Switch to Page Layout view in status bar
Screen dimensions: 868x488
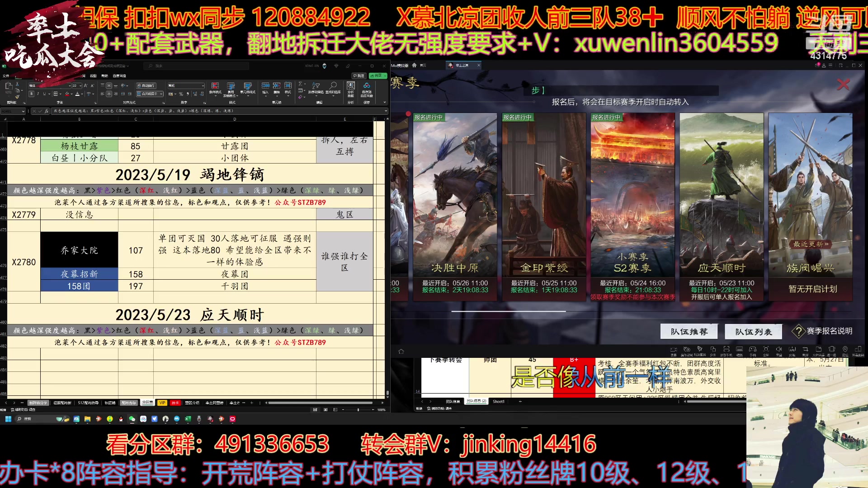[325, 410]
